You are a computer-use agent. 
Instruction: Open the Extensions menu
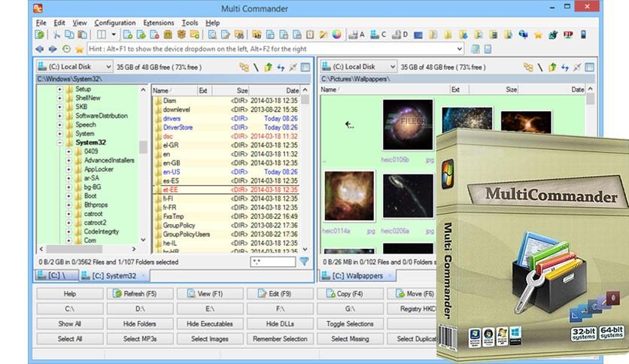[159, 23]
